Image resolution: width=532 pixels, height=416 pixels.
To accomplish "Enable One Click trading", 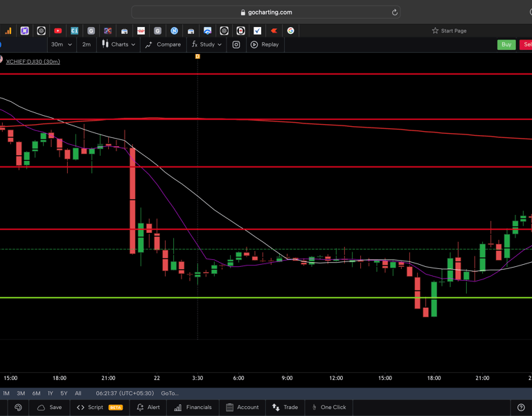I will point(329,408).
